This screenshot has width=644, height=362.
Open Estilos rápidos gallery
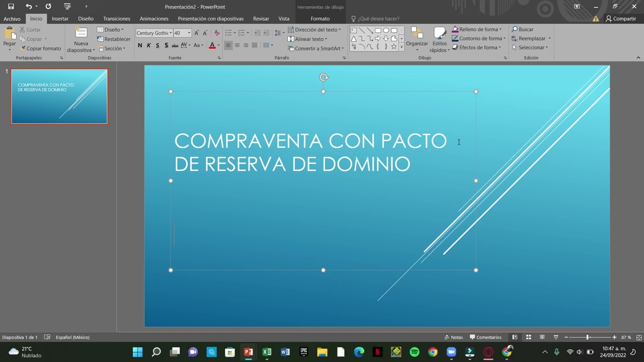[x=439, y=40]
